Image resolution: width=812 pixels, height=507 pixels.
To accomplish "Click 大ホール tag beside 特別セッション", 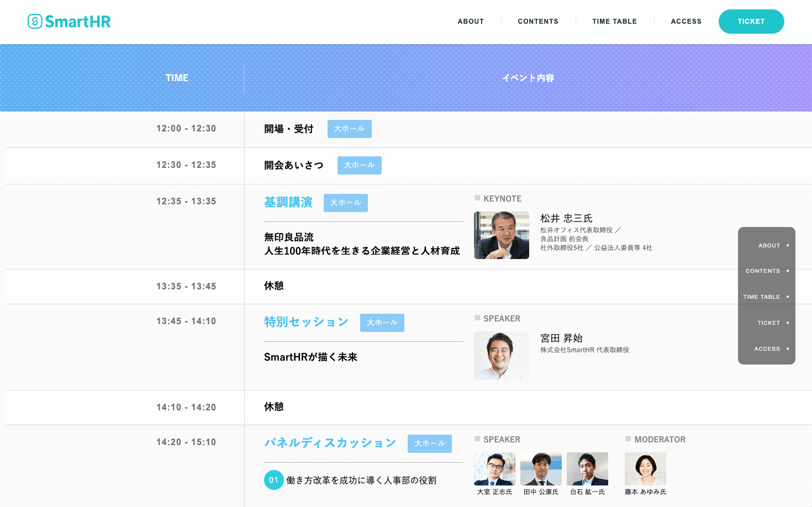I will click(382, 323).
